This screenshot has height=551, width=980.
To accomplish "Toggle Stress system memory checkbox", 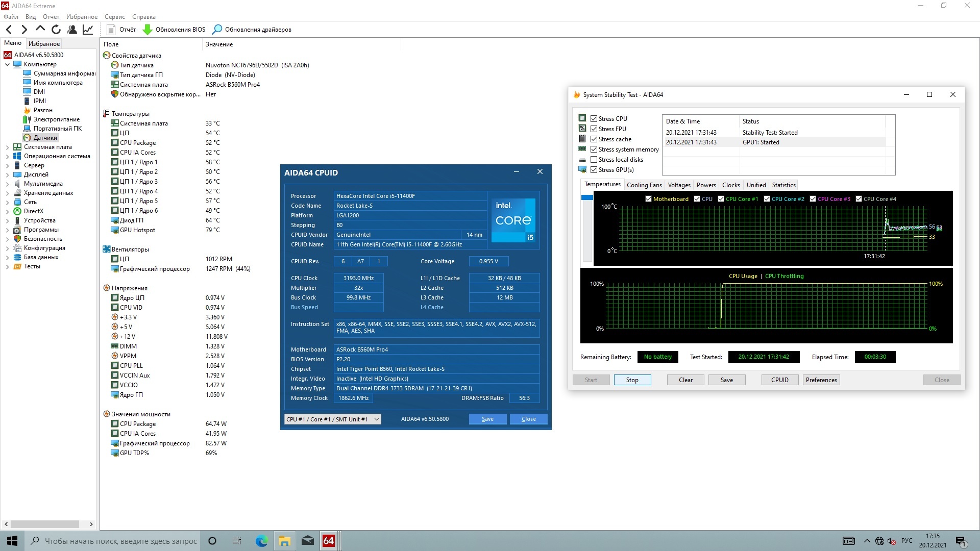I will [x=594, y=149].
